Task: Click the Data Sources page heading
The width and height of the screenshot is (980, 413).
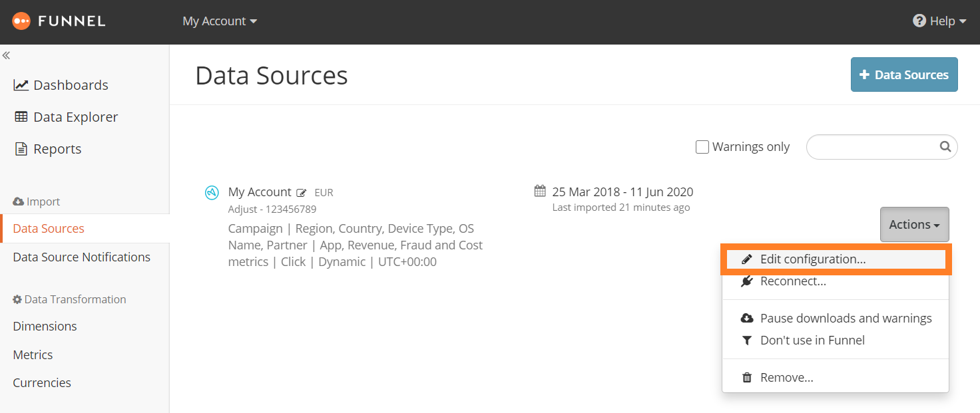Action: 272,76
